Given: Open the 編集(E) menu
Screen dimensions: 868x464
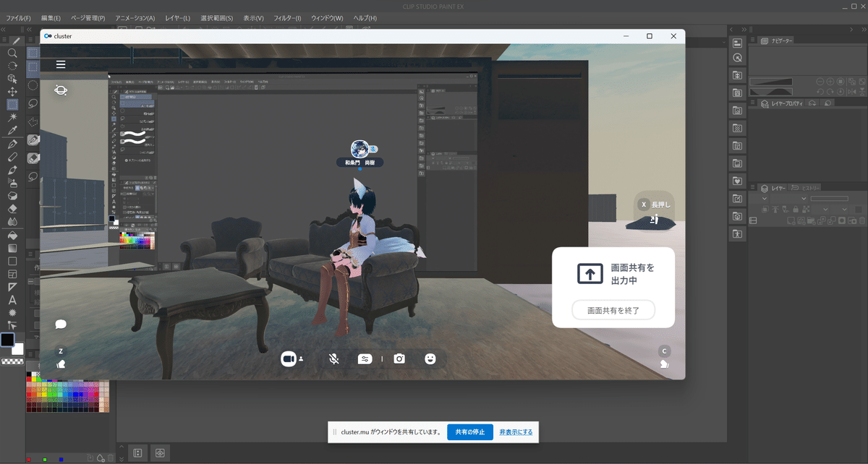Looking at the screenshot, I should [51, 17].
